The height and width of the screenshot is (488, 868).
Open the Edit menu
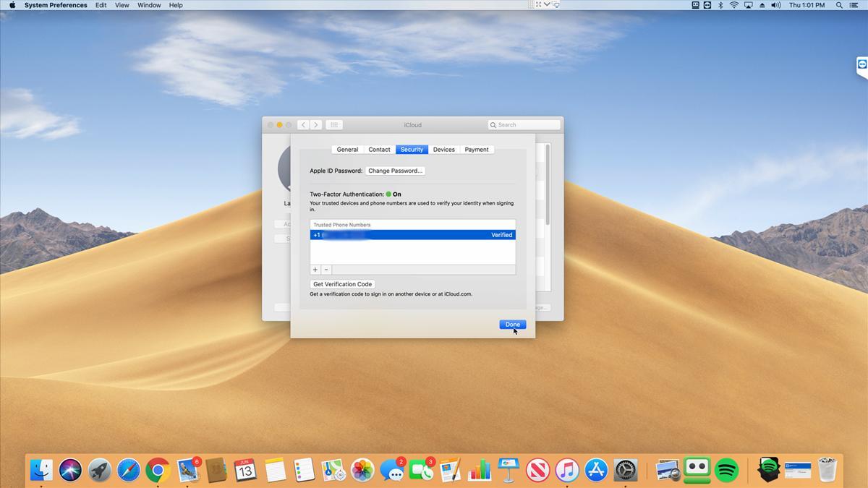(101, 5)
